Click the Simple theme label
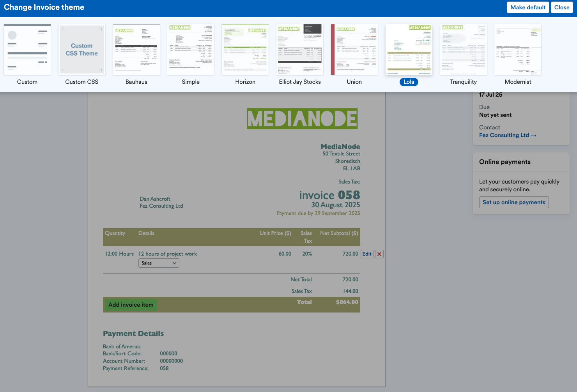Image resolution: width=577 pixels, height=392 pixels. (191, 82)
